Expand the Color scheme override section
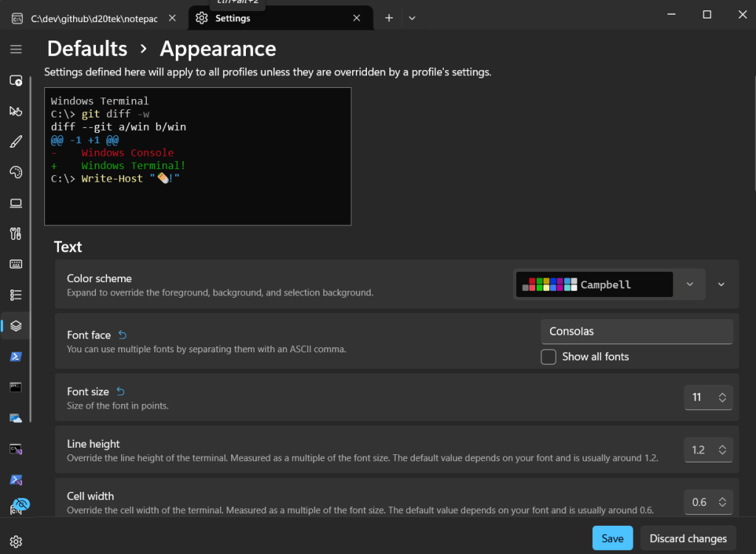Screen dimensions: 756x554 [x=721, y=284]
